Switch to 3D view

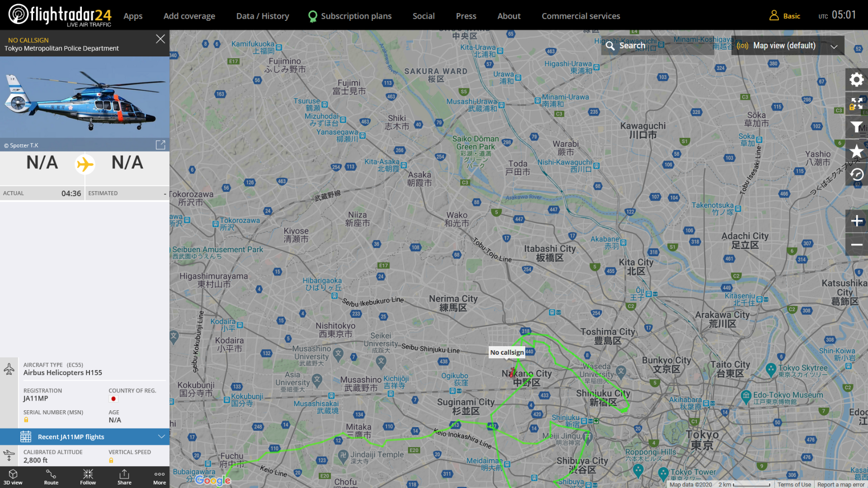click(13, 477)
